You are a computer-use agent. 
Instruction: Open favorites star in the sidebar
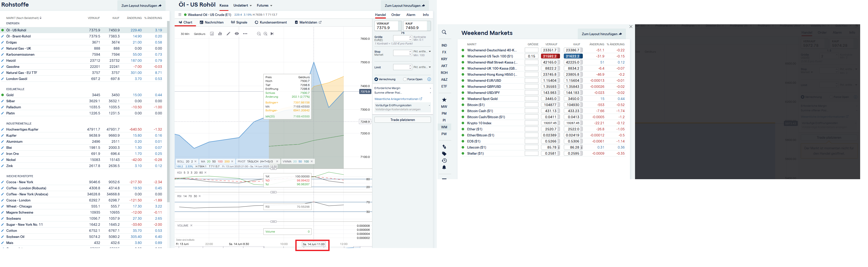[x=444, y=100]
